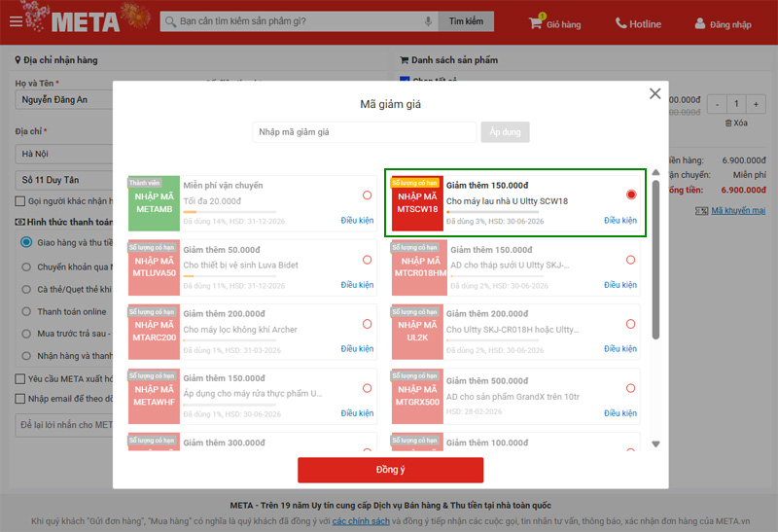Open the hamburger menu icon
This screenshot has width=778, height=532.
[16, 21]
